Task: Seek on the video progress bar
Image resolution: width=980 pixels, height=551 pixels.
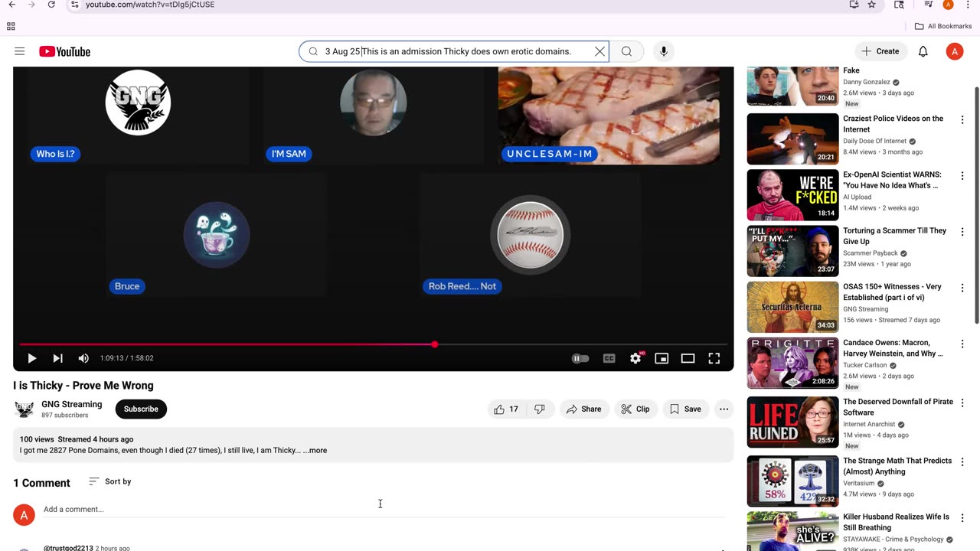Action: tap(373, 344)
